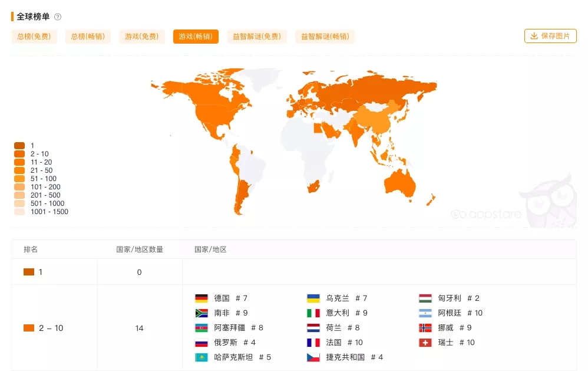Viewport: 588px width, 371px height.
Task: Open the 游戏(免费) ranking tab
Action: tap(141, 36)
